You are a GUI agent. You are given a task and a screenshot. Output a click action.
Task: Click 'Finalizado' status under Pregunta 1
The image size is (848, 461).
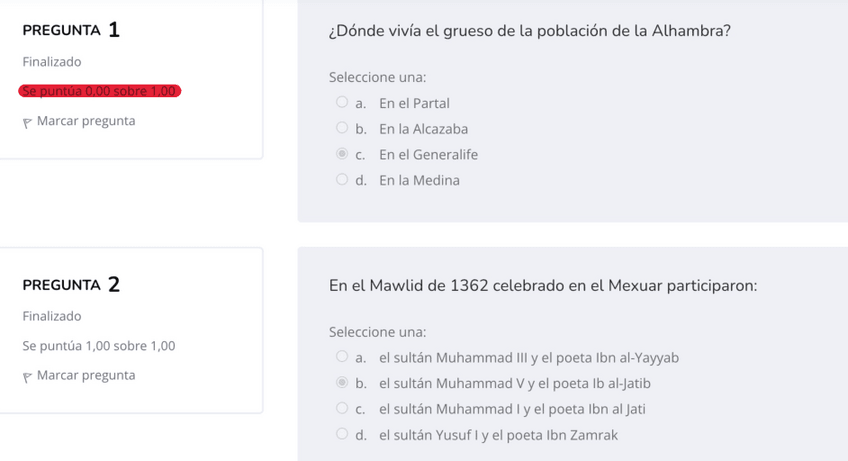(52, 62)
